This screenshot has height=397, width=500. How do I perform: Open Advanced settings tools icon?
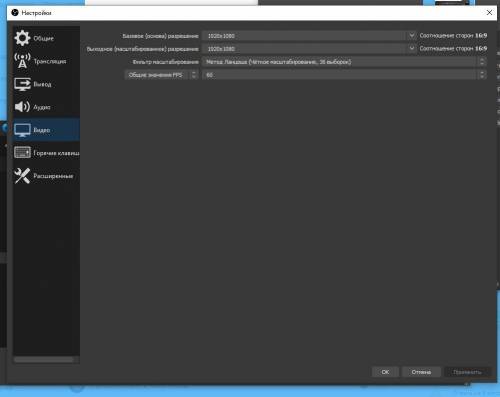pos(22,176)
